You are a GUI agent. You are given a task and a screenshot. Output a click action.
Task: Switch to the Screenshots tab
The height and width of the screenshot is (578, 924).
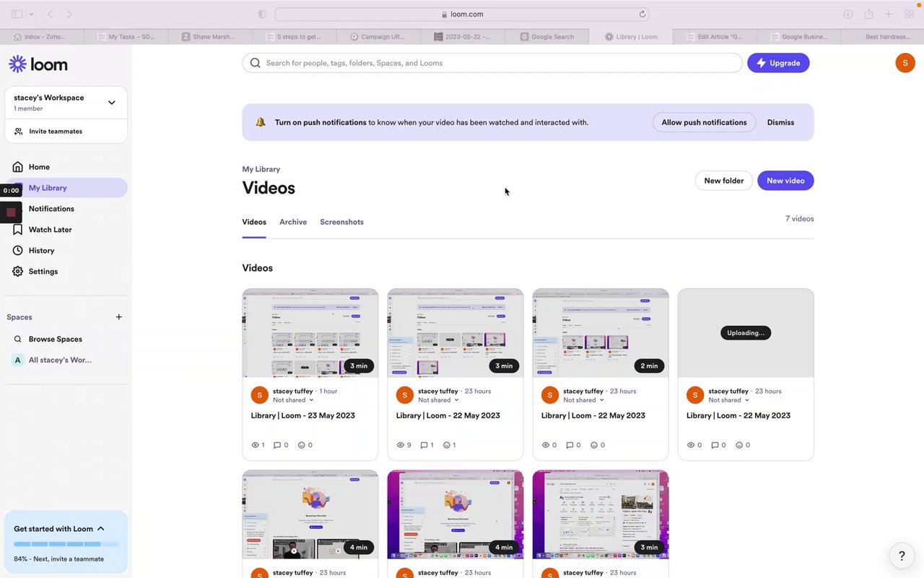[x=341, y=222]
